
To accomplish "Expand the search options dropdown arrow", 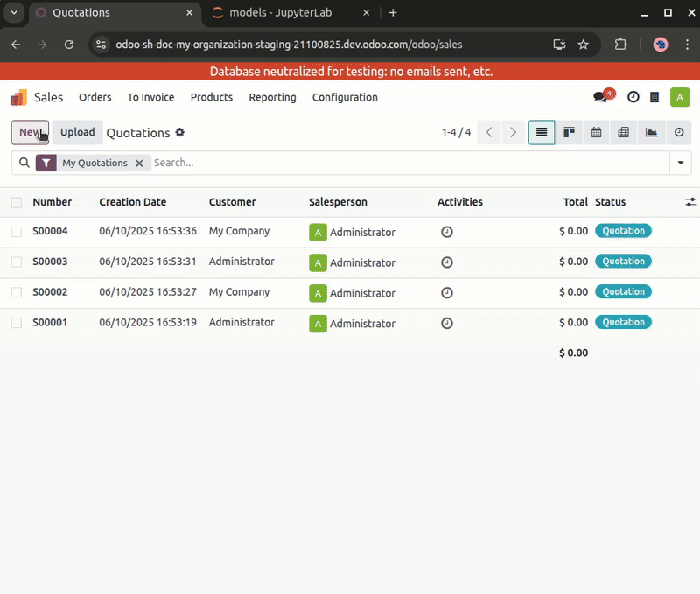I will pos(680,163).
